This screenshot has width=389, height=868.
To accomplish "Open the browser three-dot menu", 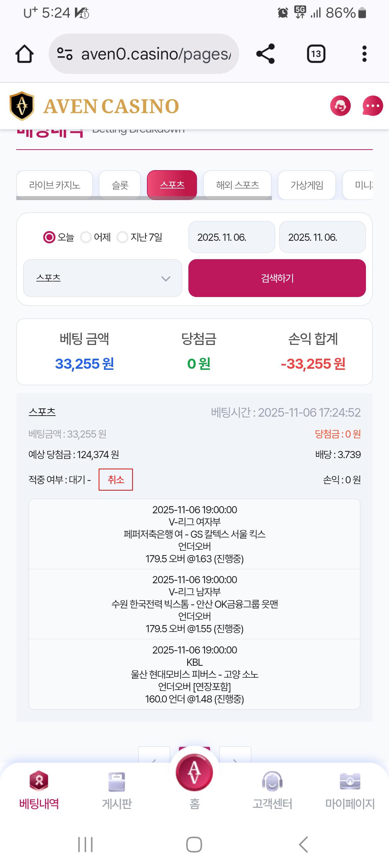I will pos(364,54).
